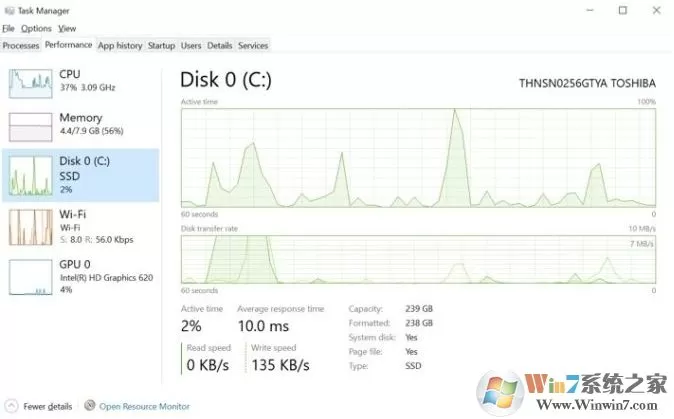
Task: Switch to the App history tab
Action: click(x=120, y=45)
